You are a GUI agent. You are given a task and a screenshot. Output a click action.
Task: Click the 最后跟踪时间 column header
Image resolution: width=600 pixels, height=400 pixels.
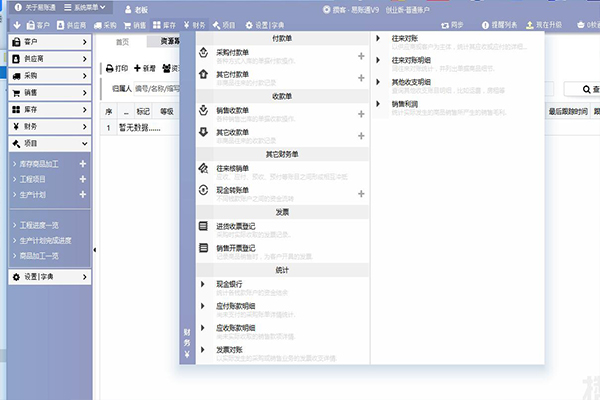[x=568, y=111]
